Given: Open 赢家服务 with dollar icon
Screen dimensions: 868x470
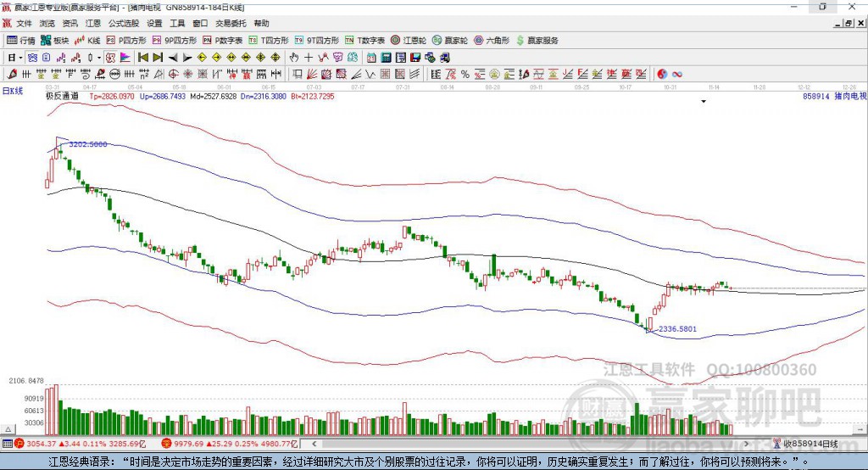Looking at the screenshot, I should click(537, 41).
